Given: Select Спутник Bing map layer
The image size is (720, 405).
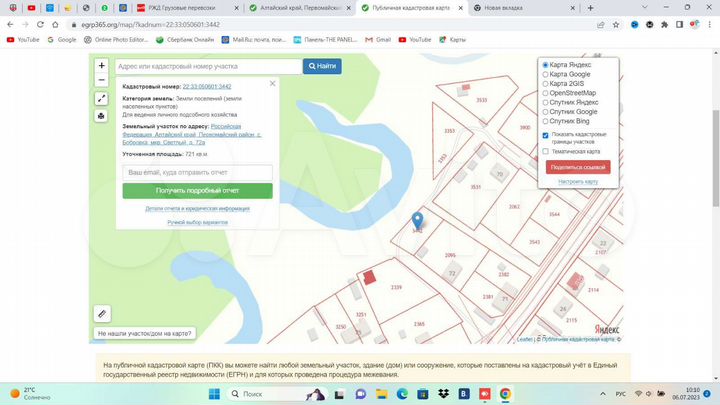Looking at the screenshot, I should coord(545,121).
